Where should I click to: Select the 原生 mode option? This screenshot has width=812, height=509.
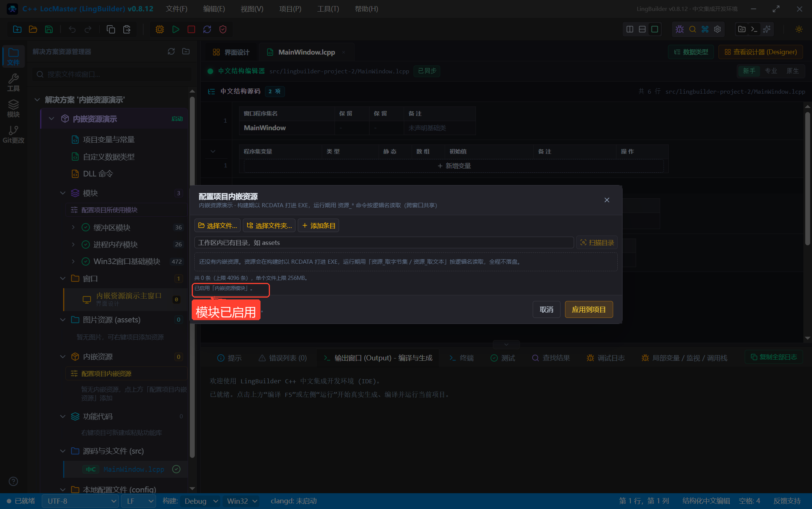793,71
